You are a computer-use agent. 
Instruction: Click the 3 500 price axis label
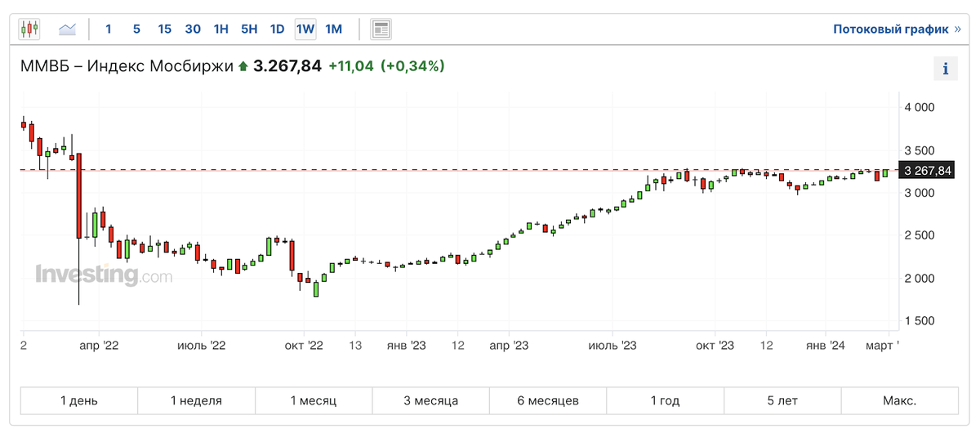click(x=919, y=150)
